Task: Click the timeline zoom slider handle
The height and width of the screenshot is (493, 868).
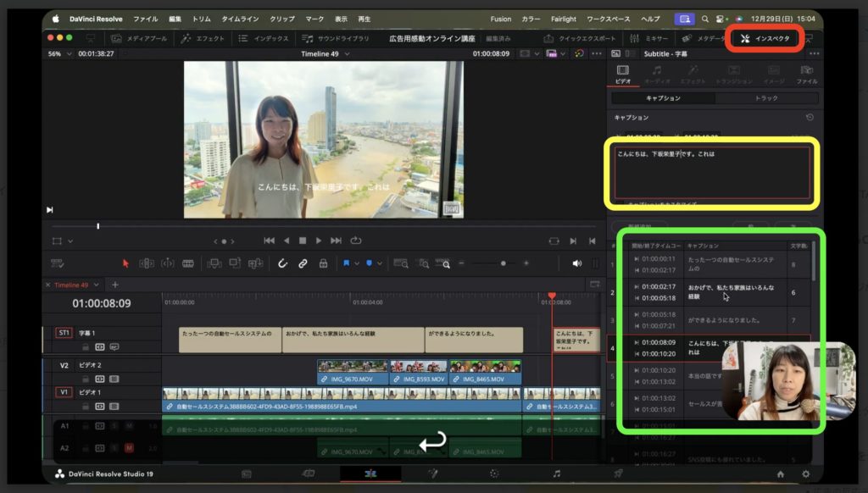Action: pos(504,263)
